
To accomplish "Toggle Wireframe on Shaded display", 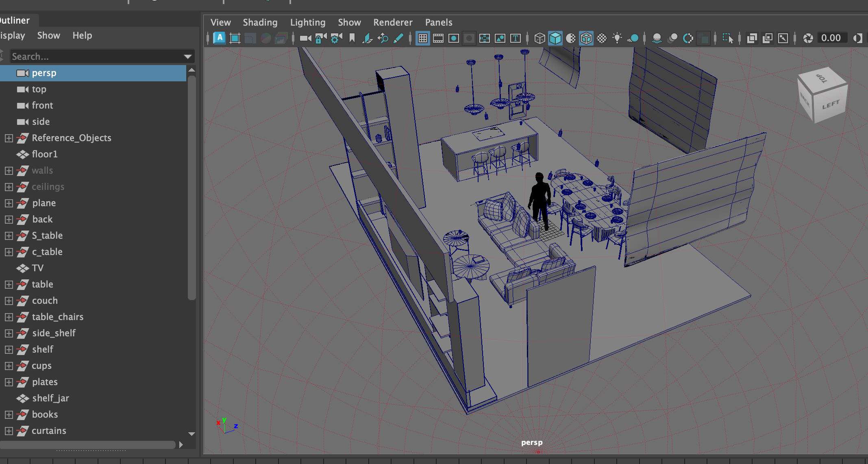I will point(586,38).
